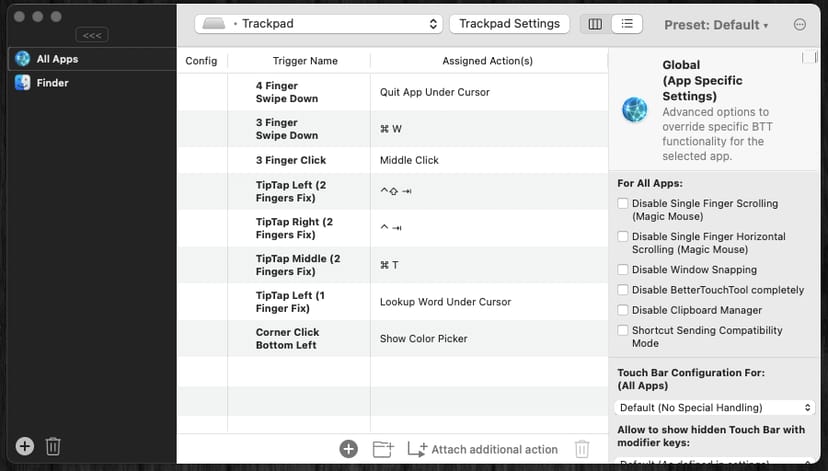The width and height of the screenshot is (828, 471).
Task: Collapse the sidebar with <<< button
Action: (x=91, y=35)
